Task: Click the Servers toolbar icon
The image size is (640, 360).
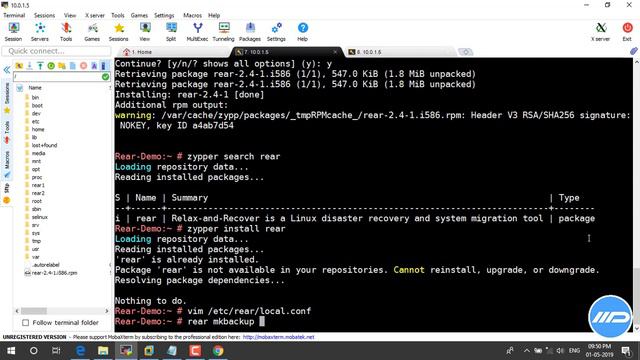Action: tap(40, 32)
